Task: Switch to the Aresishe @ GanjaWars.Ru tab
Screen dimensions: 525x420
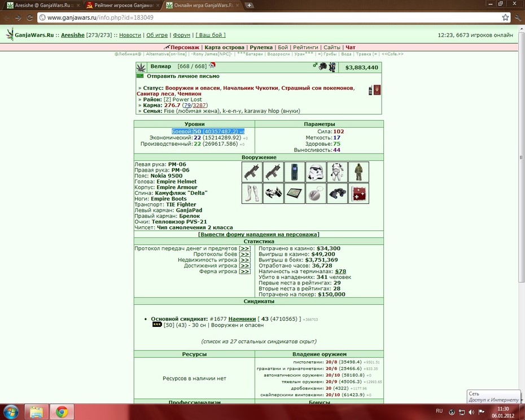Action: click(x=43, y=5)
